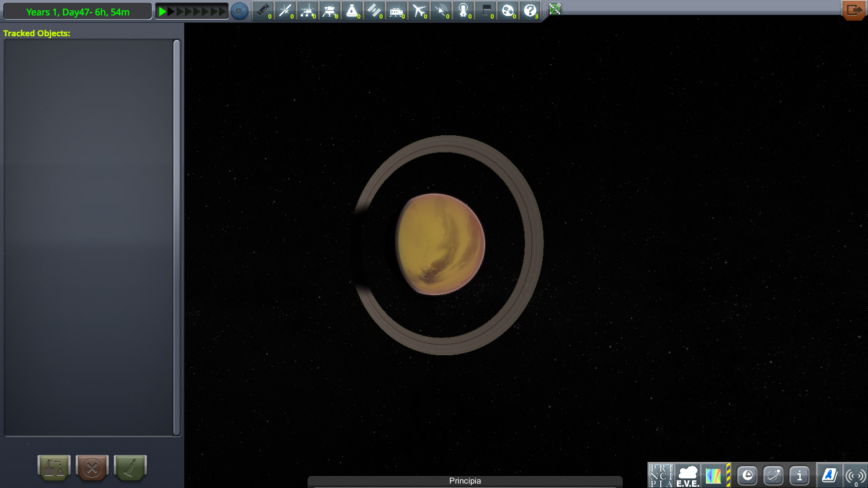Toggle the Probe vessel filter
The image size is (868, 488).
(285, 11)
